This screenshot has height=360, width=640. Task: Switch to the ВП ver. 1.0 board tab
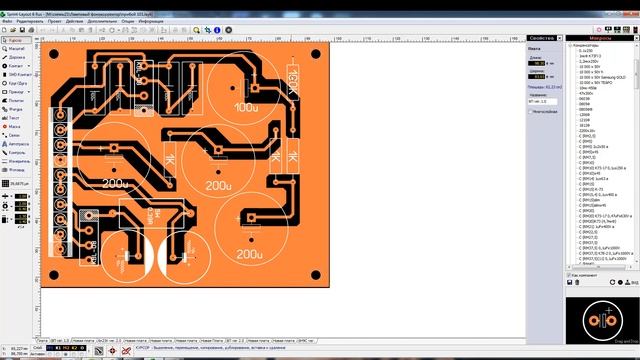point(60,340)
